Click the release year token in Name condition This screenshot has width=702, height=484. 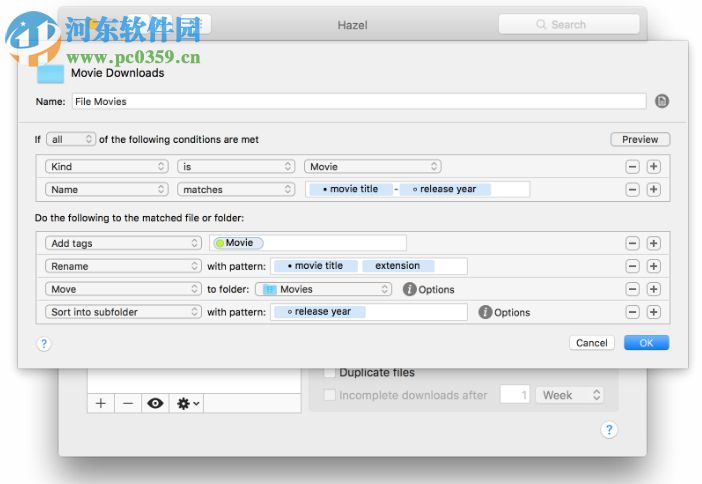(x=445, y=189)
